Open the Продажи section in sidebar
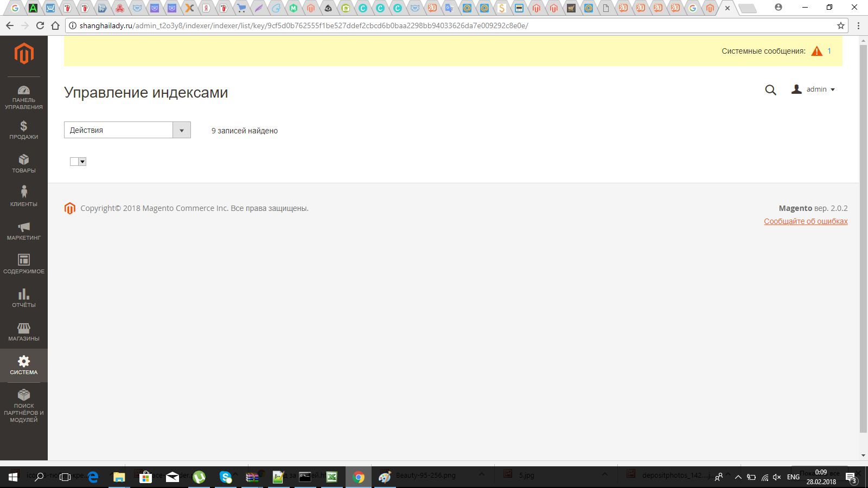 tap(24, 131)
